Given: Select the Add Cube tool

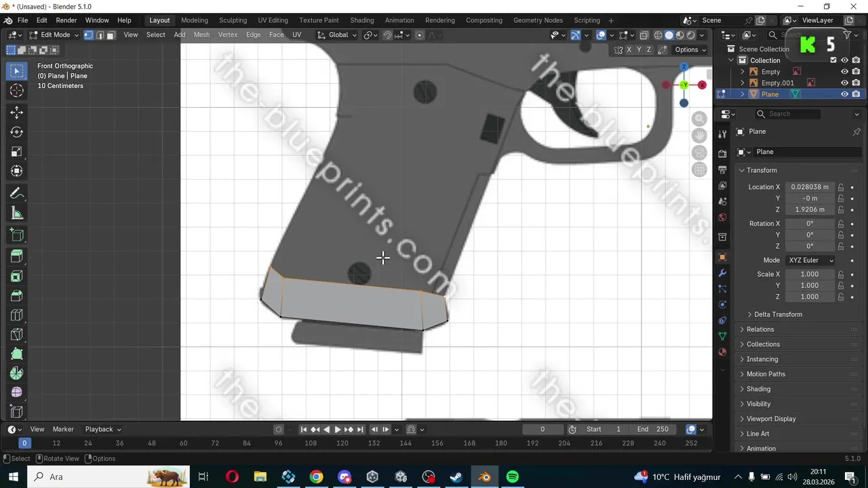Looking at the screenshot, I should click(x=17, y=235).
